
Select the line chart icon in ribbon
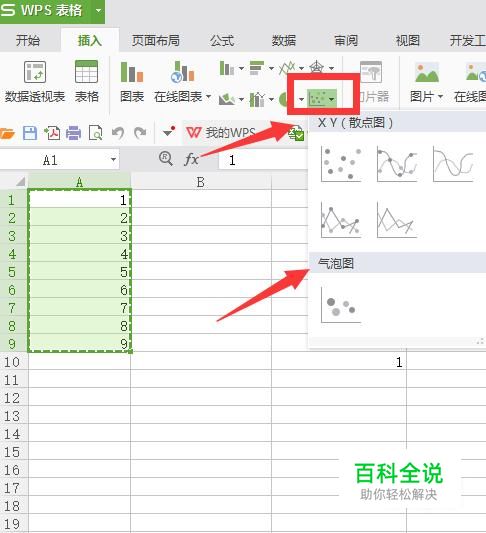(x=287, y=68)
